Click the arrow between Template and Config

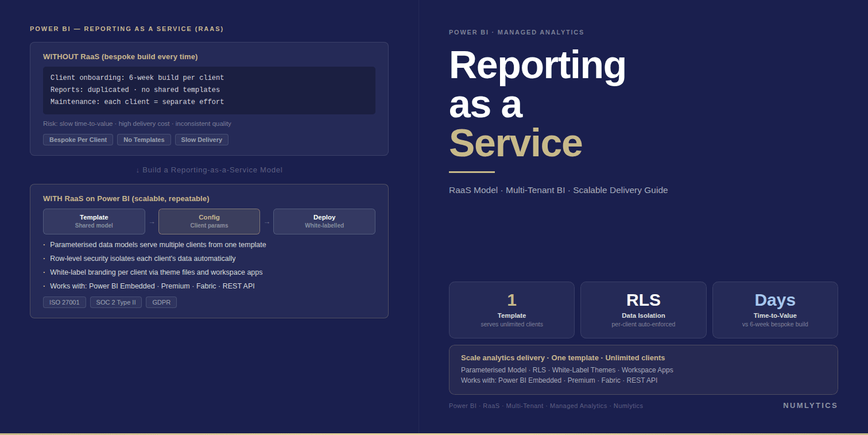152,222
